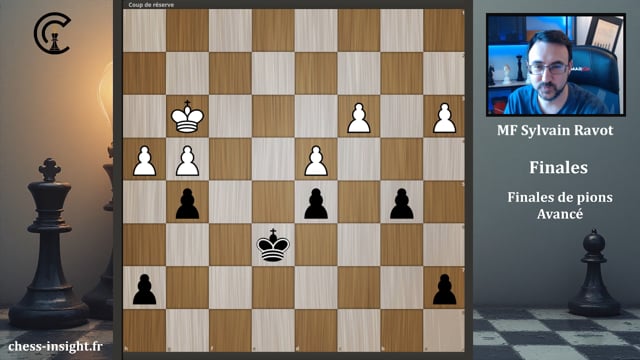Select the white king on g3

[x=187, y=117]
